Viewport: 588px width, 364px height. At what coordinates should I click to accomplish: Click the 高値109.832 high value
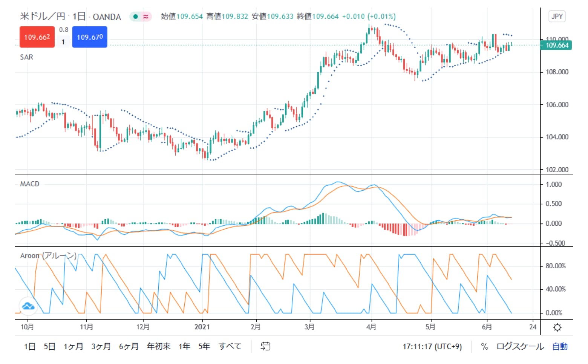click(x=227, y=17)
